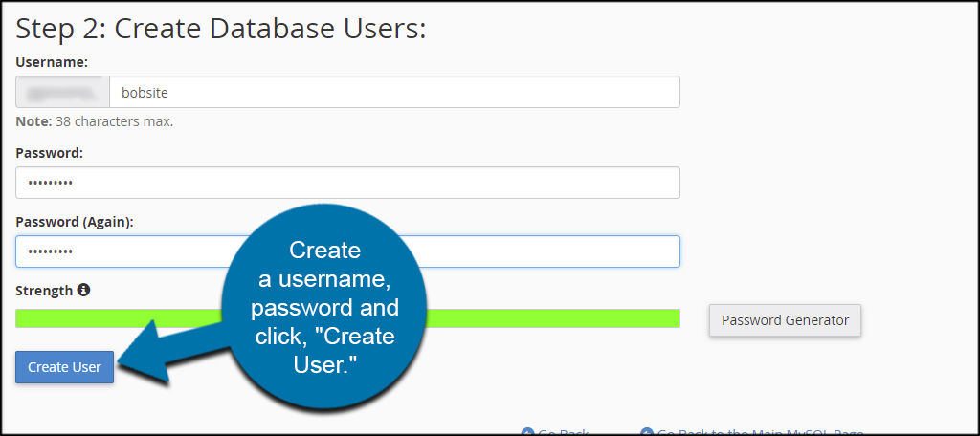Click the "Password (Again):" label
Screen dimensions: 980x436
point(75,223)
